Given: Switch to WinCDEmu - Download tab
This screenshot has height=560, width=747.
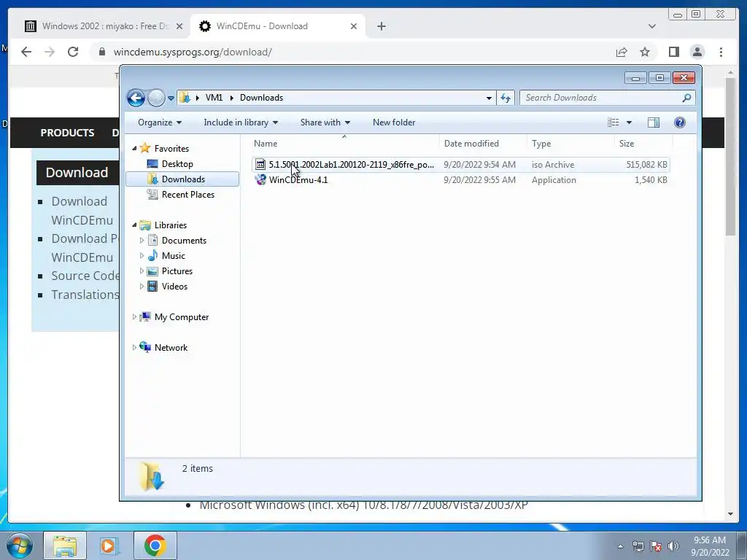Looking at the screenshot, I should click(278, 26).
